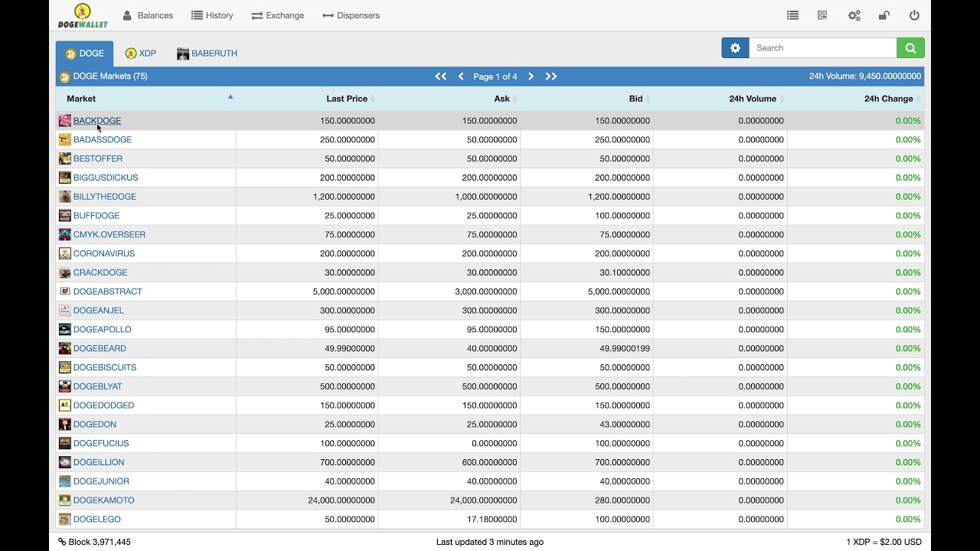
Task: Click the blue gear button beside search
Action: [x=735, y=47]
